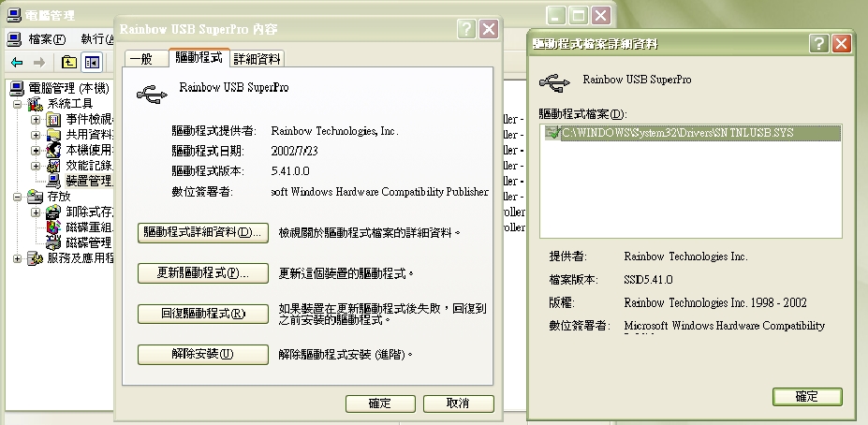Click the USB icon in Rainbow USB SuperPro properties

point(152,94)
